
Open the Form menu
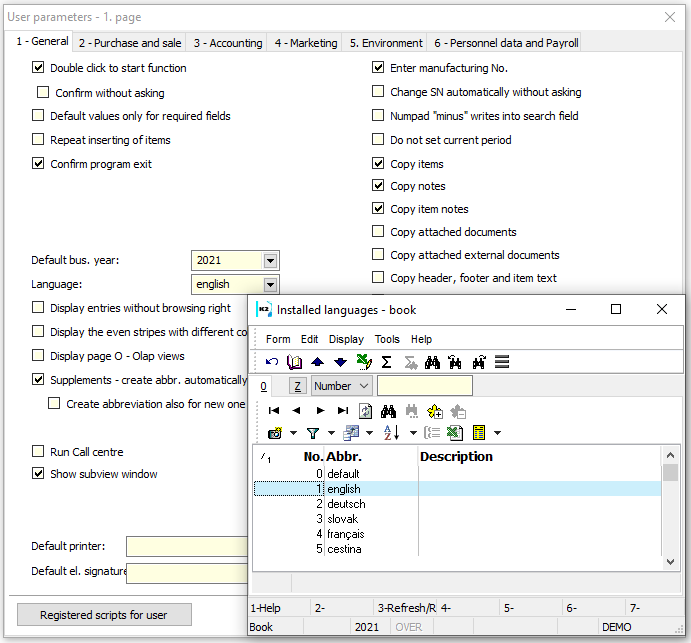pyautogui.click(x=278, y=339)
